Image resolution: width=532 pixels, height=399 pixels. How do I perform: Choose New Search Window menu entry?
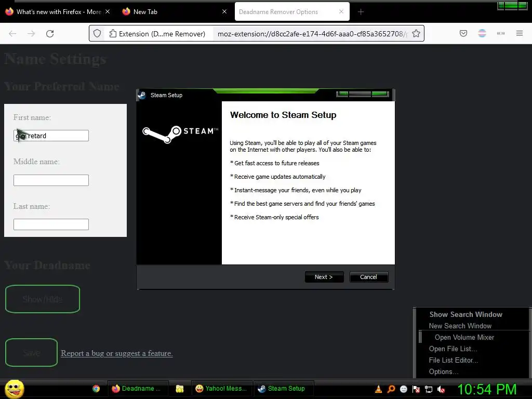click(x=460, y=326)
